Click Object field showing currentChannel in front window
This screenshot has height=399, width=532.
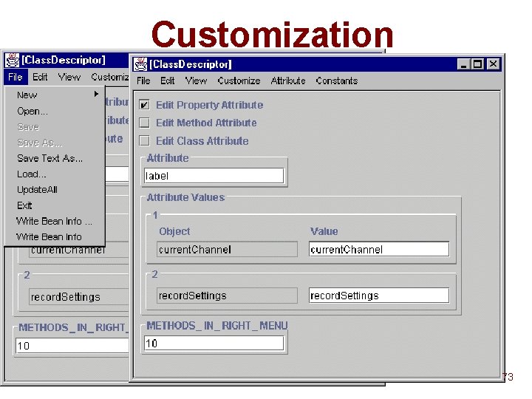pos(227,250)
